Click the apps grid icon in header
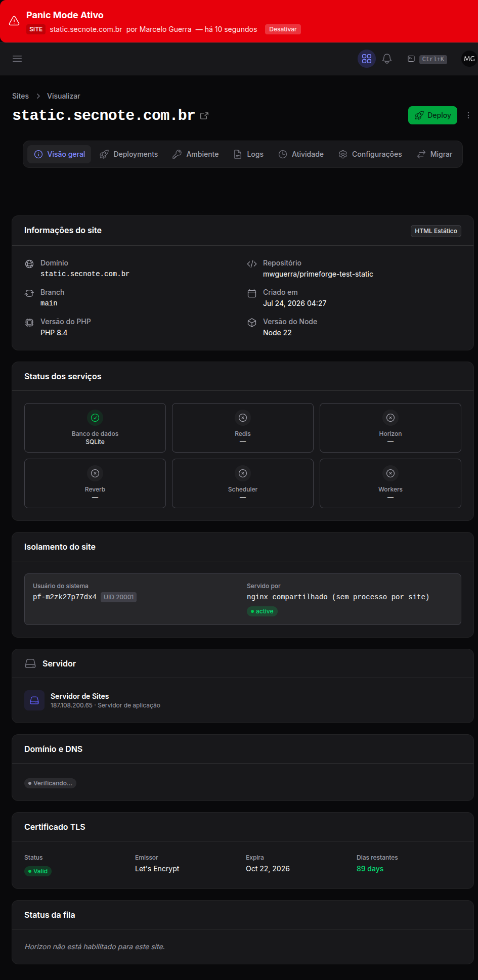The image size is (478, 980). pyautogui.click(x=367, y=59)
